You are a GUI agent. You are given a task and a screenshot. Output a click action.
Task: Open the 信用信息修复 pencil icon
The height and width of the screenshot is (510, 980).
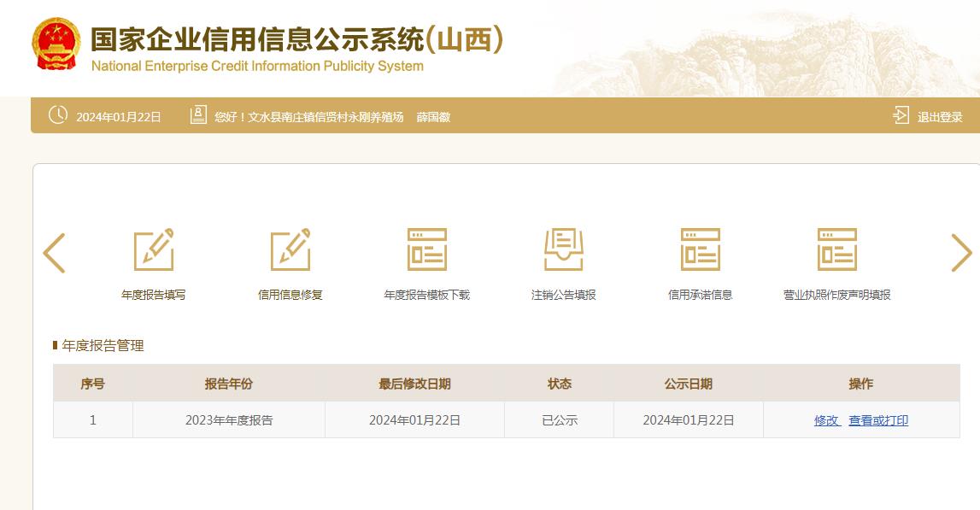[290, 249]
